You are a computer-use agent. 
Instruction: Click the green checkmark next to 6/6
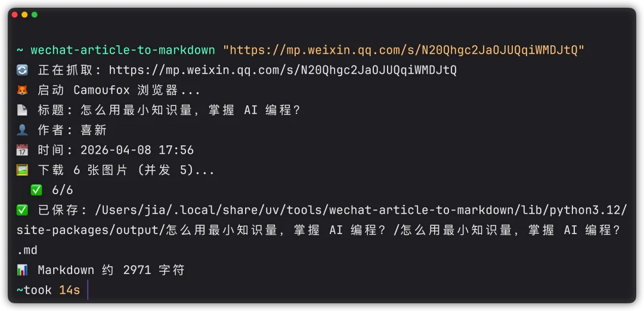36,190
